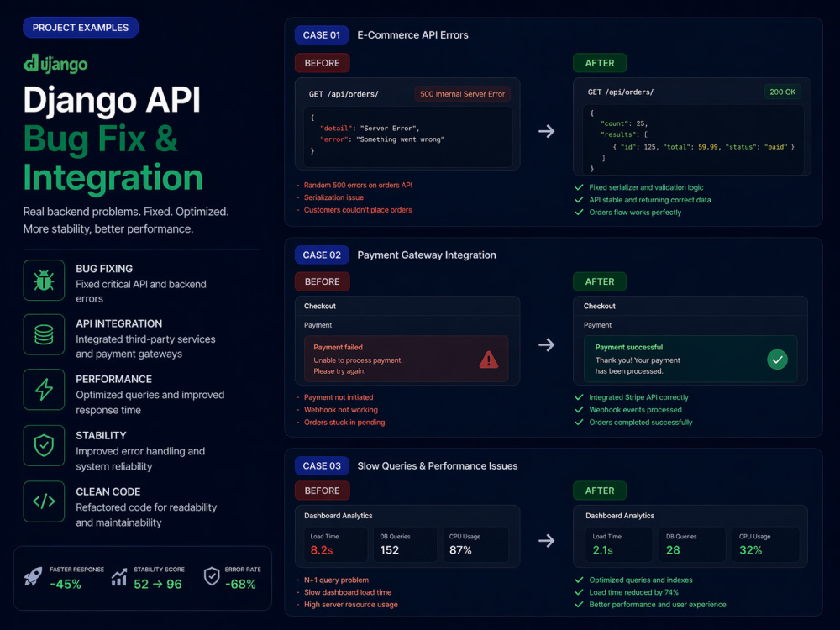Click the 'Webhook not working' bullet text
840x630 pixels.
[x=341, y=410]
